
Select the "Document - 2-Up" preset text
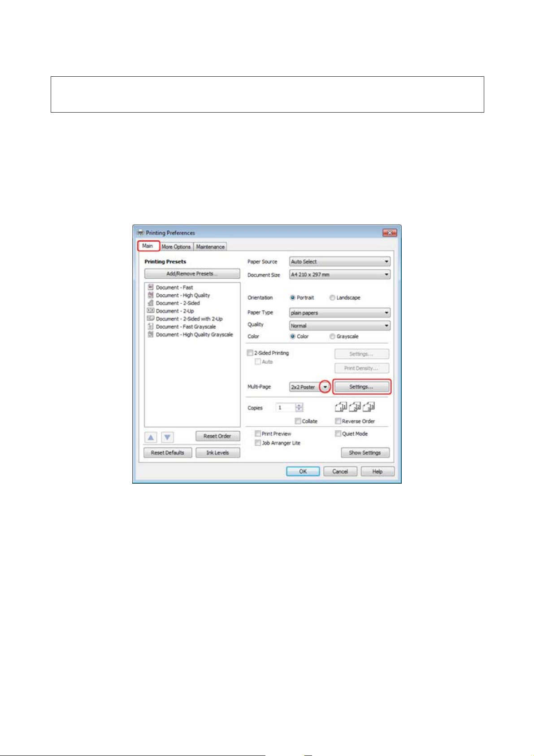tap(175, 311)
